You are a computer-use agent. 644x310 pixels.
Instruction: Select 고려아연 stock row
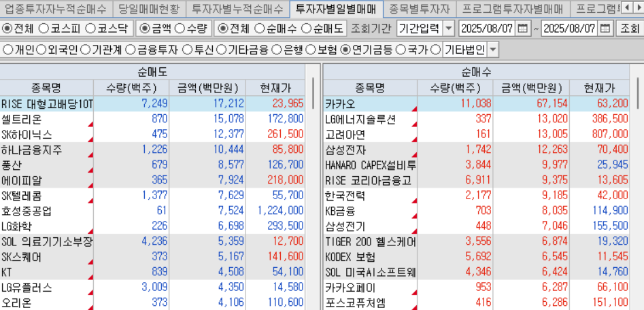pos(476,134)
